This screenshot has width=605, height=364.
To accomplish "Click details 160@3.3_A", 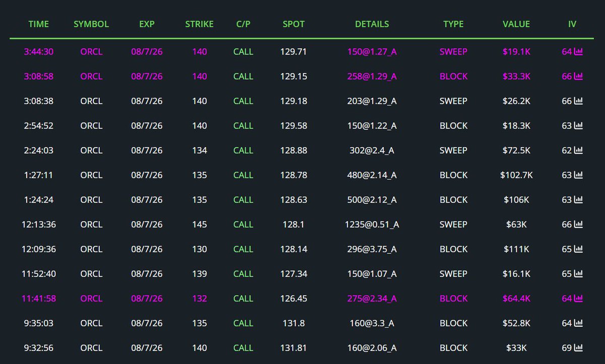I will (x=372, y=323).
